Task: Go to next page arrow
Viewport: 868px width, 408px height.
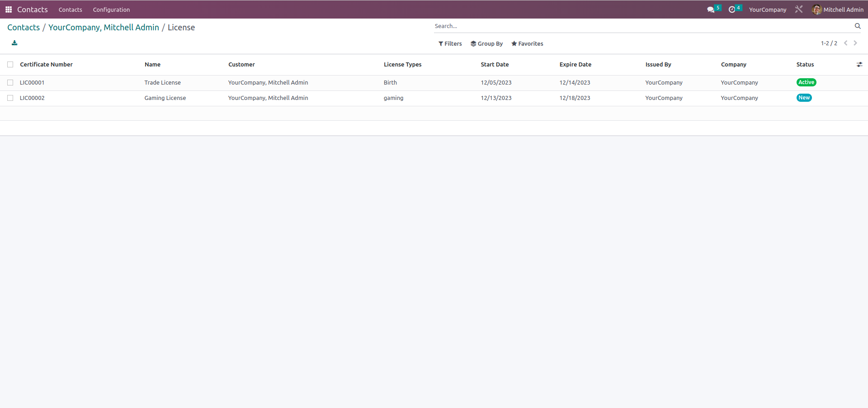Action: (x=855, y=43)
